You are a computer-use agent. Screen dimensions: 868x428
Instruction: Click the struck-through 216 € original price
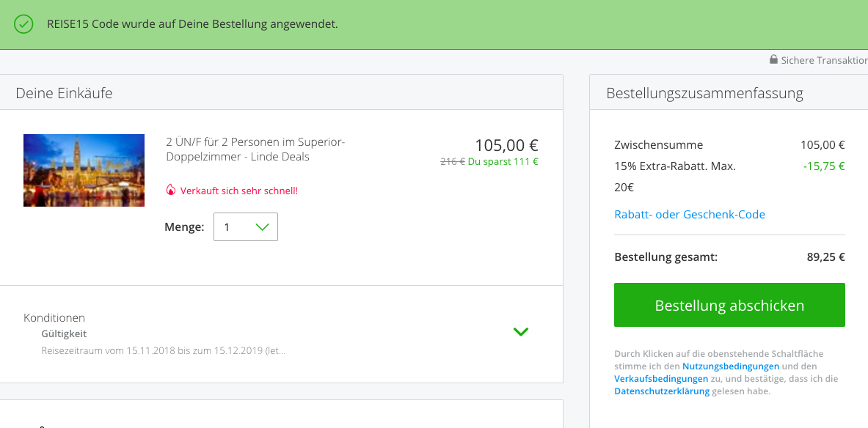pyautogui.click(x=452, y=161)
